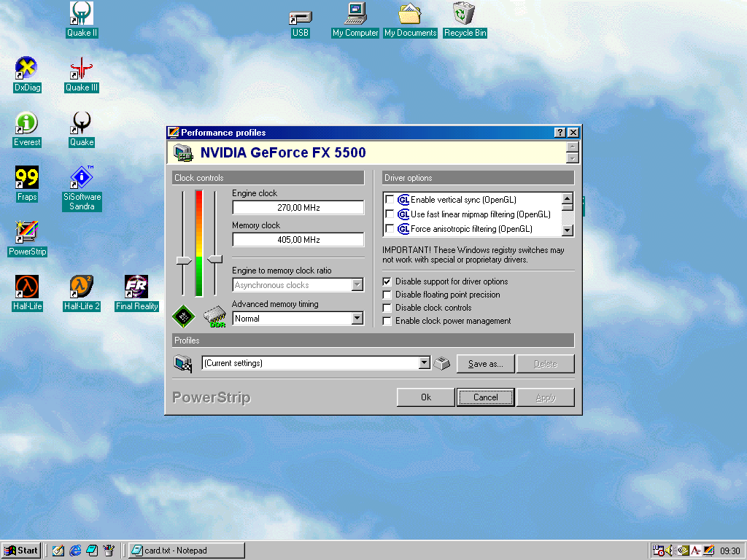The height and width of the screenshot is (560, 747).
Task: Enable vertical sync (OpenGL) checkbox
Action: click(x=390, y=200)
